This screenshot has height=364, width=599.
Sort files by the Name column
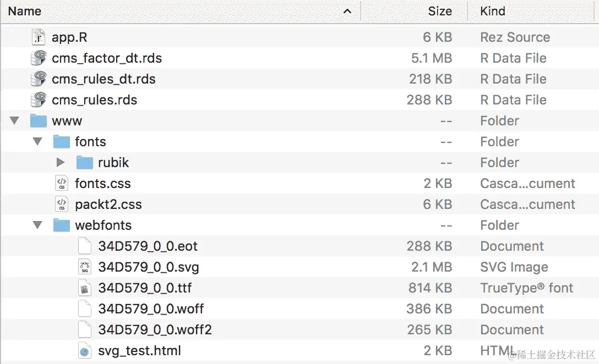pyautogui.click(x=25, y=11)
